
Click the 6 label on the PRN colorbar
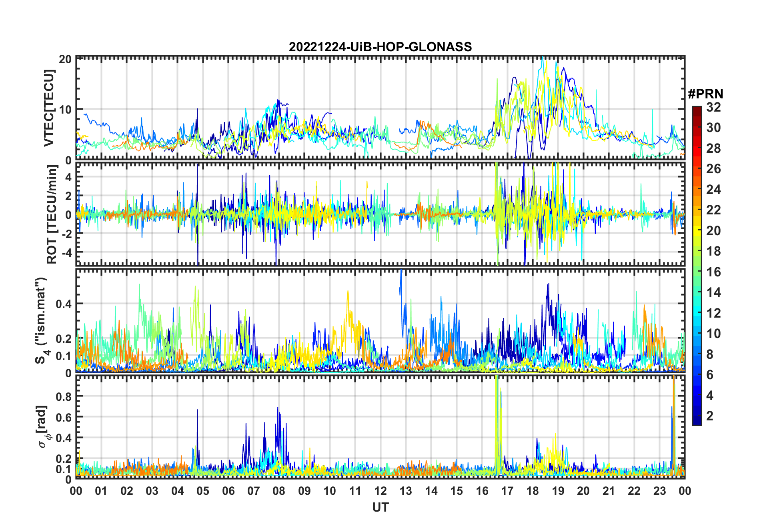[710, 375]
